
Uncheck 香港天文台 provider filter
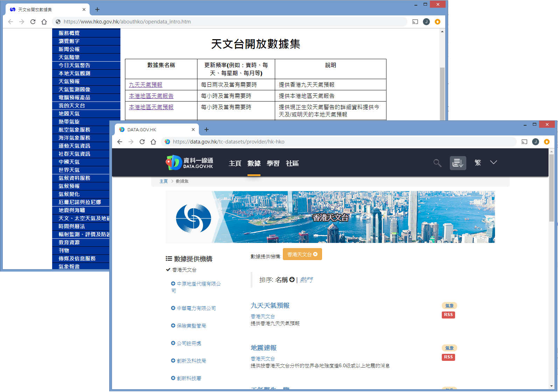click(181, 270)
